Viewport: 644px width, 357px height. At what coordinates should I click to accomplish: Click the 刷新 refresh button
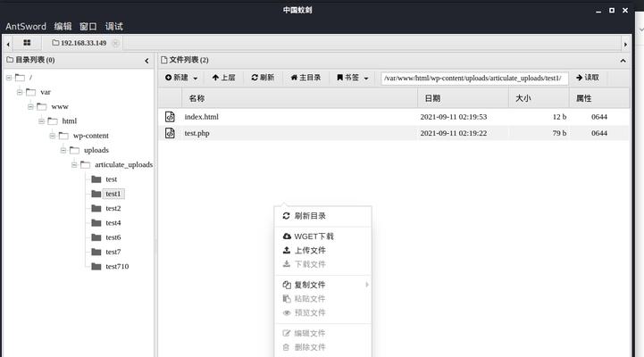point(263,78)
